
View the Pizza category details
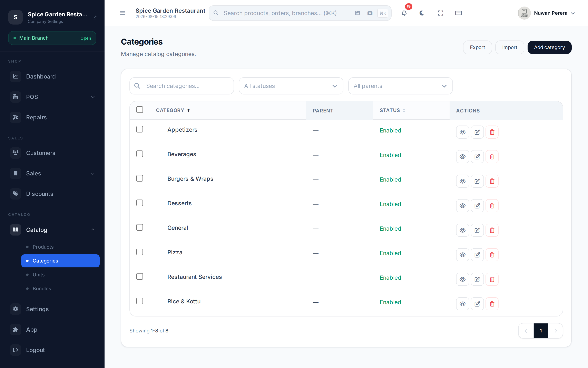pyautogui.click(x=462, y=255)
